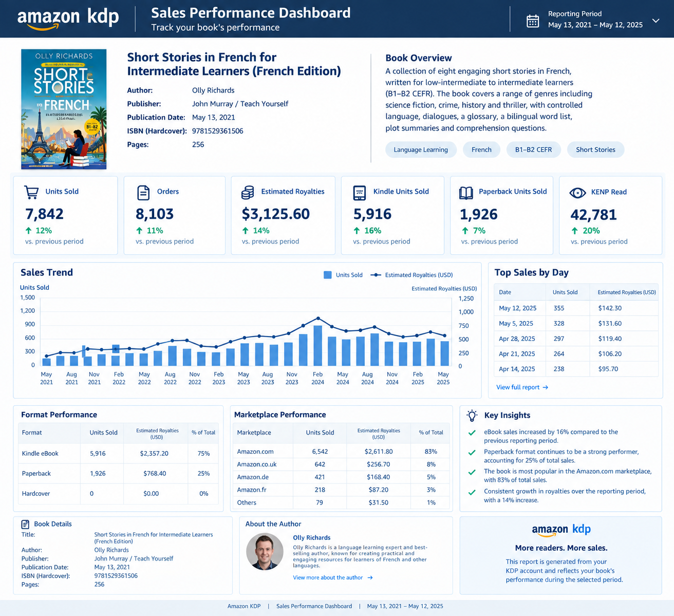Screen dimensions: 674x616
Task: Toggle the Estimated Royalties (USD) legend line marker
Action: click(376, 275)
